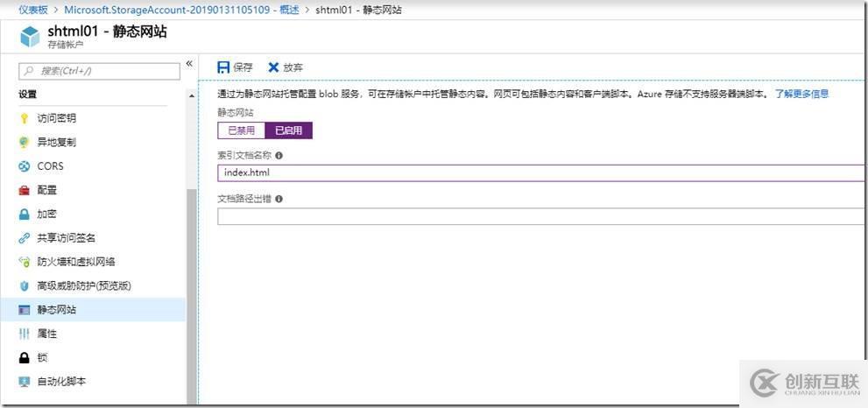Collapse the sidebar with double chevron
The height and width of the screenshot is (408, 868).
[189, 64]
